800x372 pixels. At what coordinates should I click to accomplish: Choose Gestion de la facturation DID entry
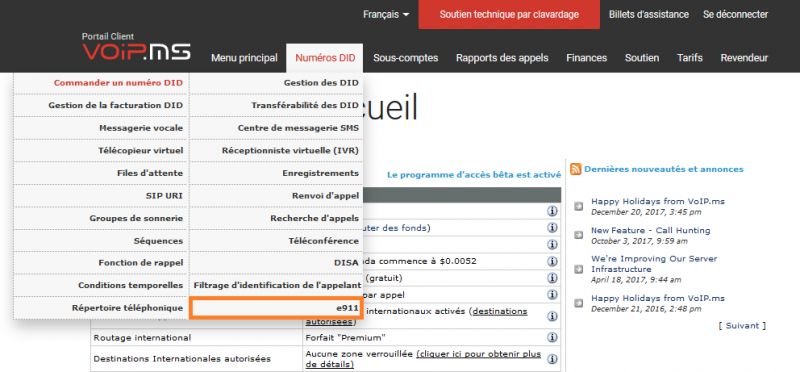coord(101,106)
